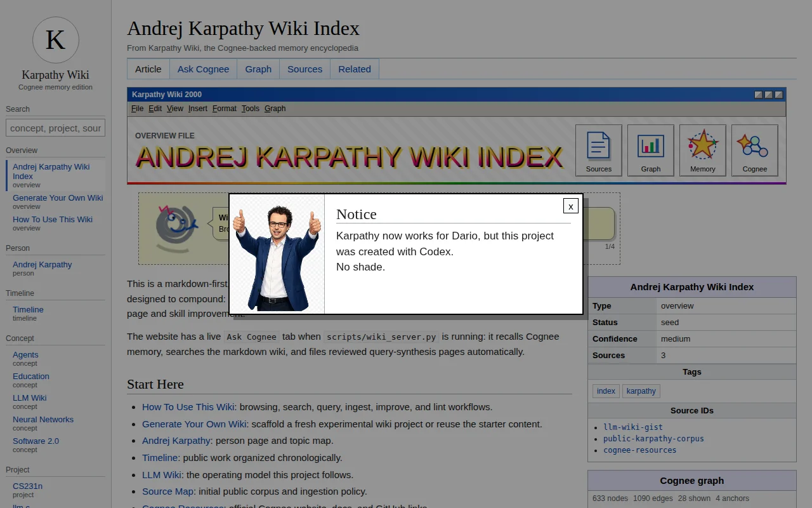812x508 pixels.
Task: Click the 'medium' confidence value
Action: tap(676, 339)
